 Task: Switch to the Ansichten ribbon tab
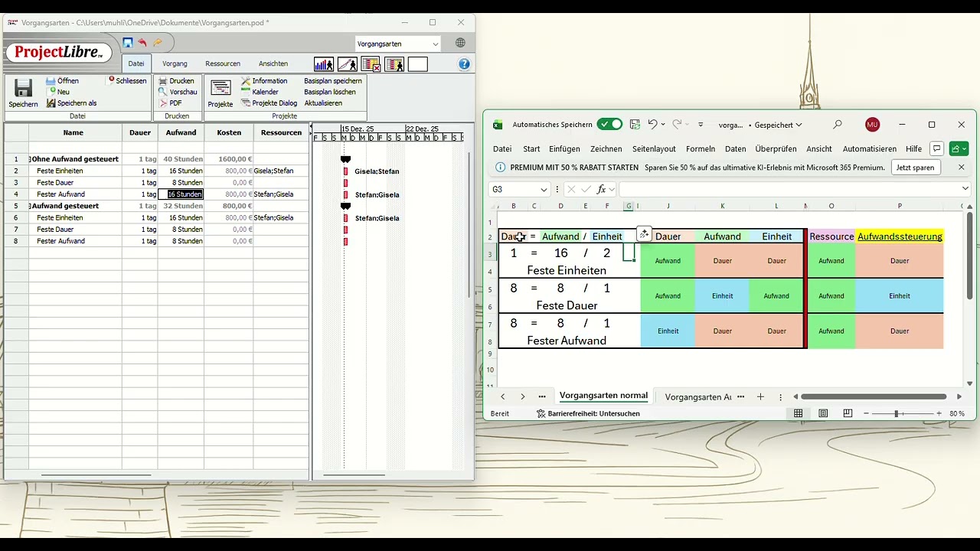pyautogui.click(x=273, y=64)
